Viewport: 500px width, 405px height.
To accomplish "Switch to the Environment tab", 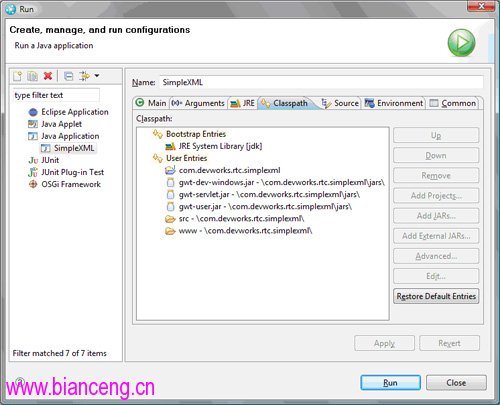I will pyautogui.click(x=394, y=103).
